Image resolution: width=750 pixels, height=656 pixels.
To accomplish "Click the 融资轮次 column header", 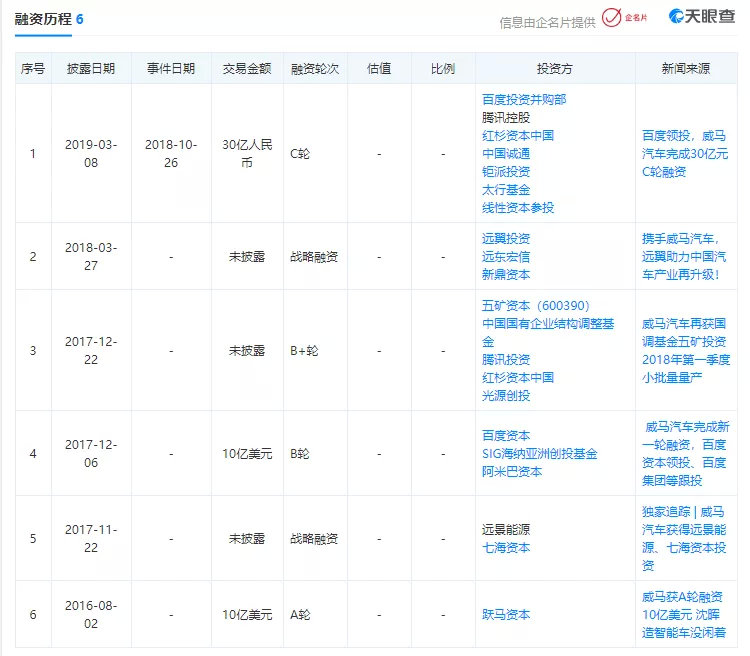I will (314, 69).
